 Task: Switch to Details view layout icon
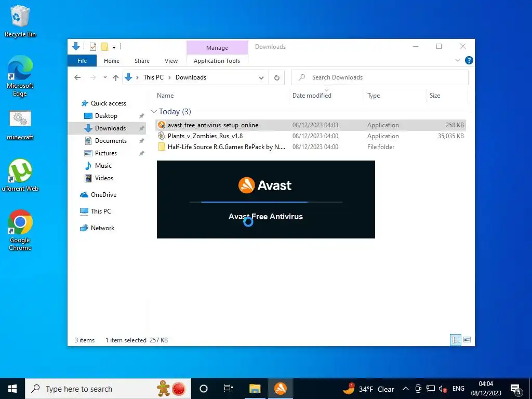456,340
